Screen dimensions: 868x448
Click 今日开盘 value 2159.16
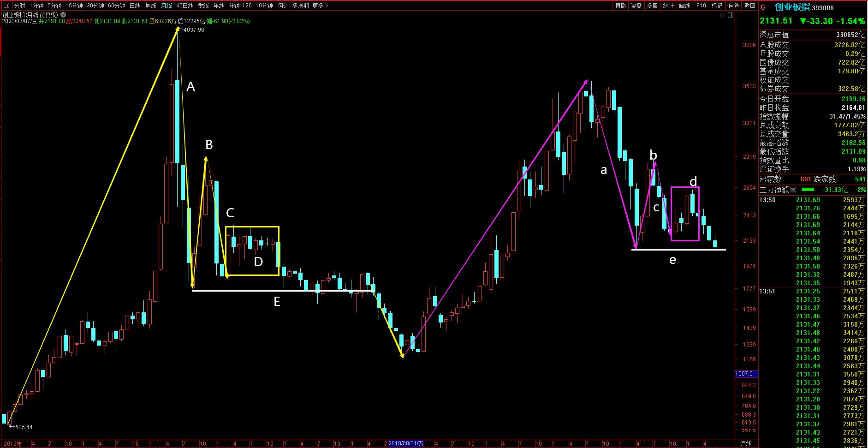click(x=854, y=99)
